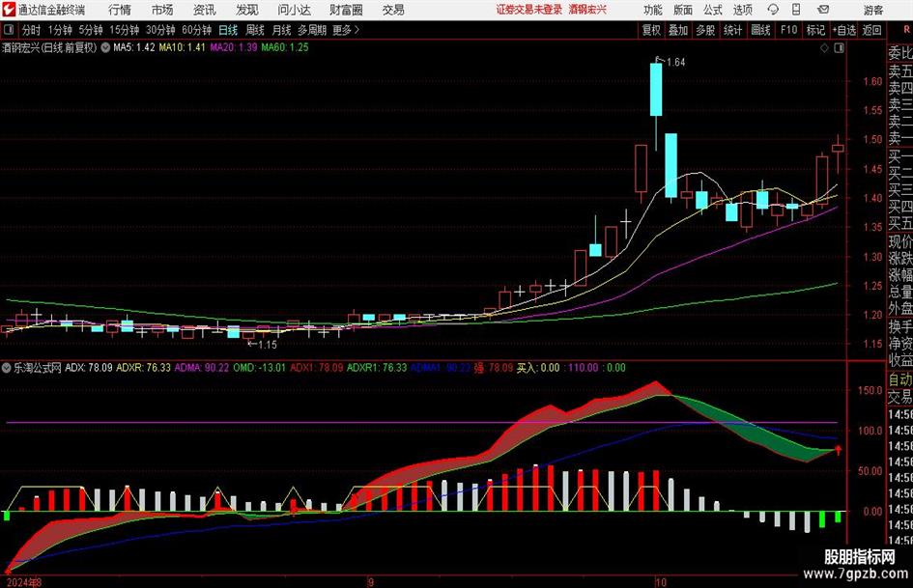The image size is (913, 588).
Task: Open the 问小达 menu
Action: point(294,10)
